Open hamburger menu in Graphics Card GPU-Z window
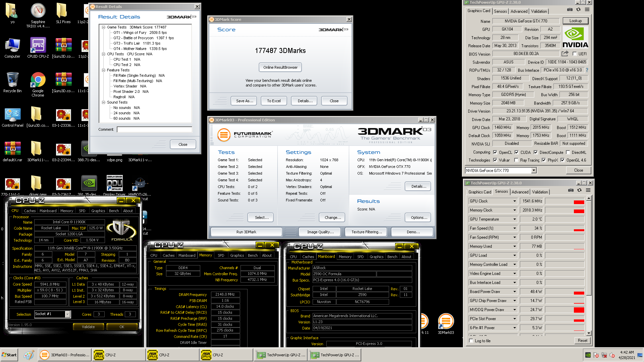The width and height of the screenshot is (644, 362). tap(587, 10)
